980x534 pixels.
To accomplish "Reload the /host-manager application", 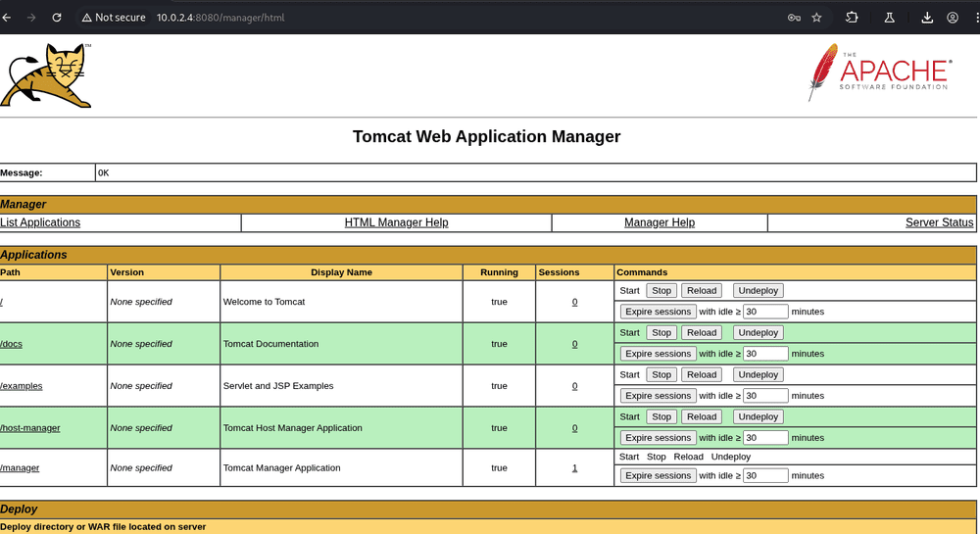I will tap(702, 416).
